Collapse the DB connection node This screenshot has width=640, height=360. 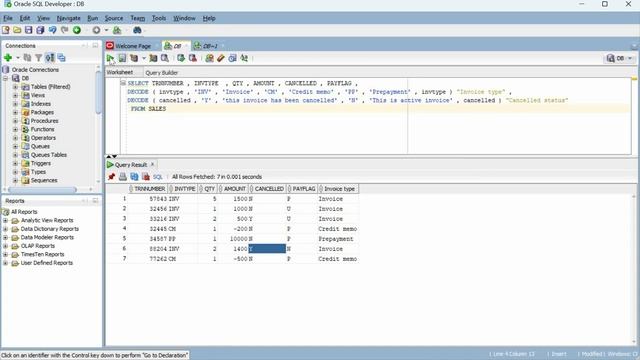coord(6,78)
